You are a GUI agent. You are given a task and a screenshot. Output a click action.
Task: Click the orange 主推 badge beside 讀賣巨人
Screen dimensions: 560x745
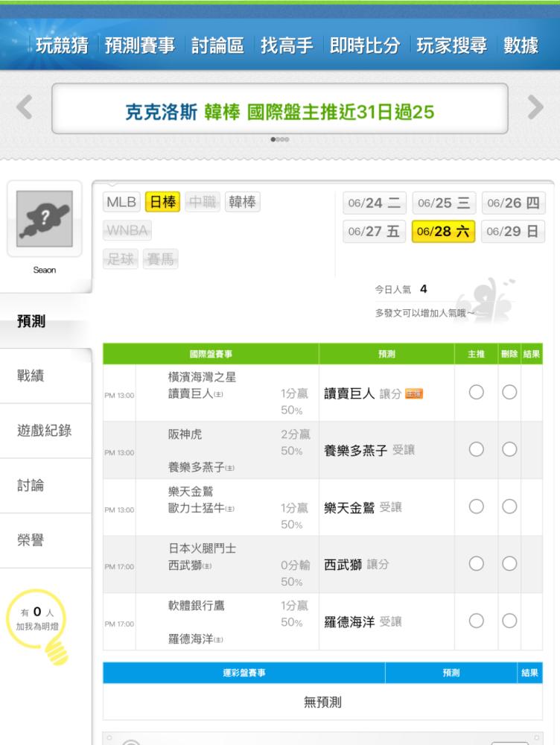pyautogui.click(x=414, y=394)
